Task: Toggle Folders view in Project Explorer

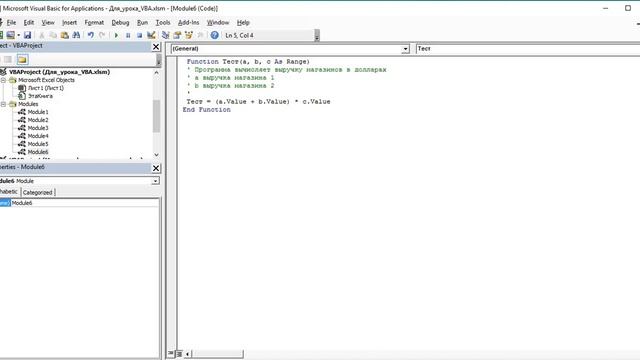Action: (x=22, y=60)
